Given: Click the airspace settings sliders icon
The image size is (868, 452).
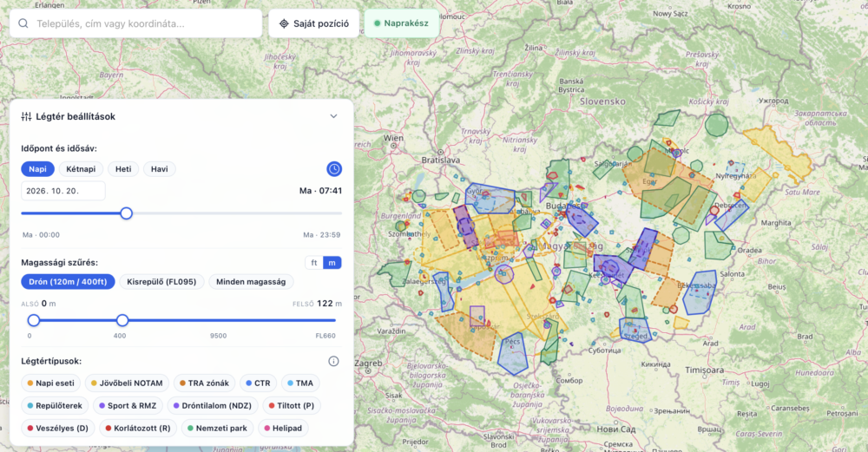Looking at the screenshot, I should click(x=26, y=116).
